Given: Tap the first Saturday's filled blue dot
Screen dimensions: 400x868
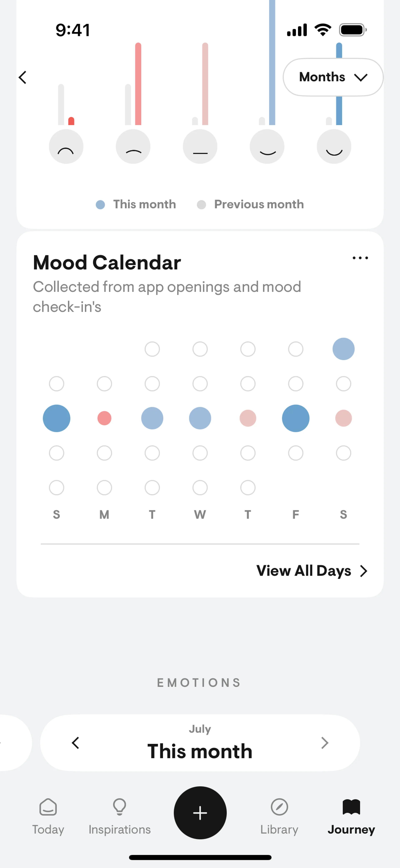Looking at the screenshot, I should [x=343, y=349].
